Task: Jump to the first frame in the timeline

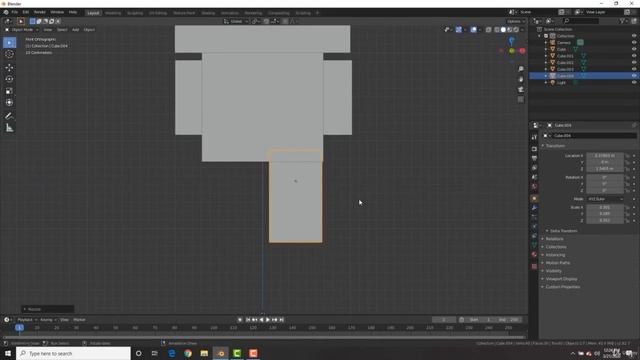Action: pos(248,320)
